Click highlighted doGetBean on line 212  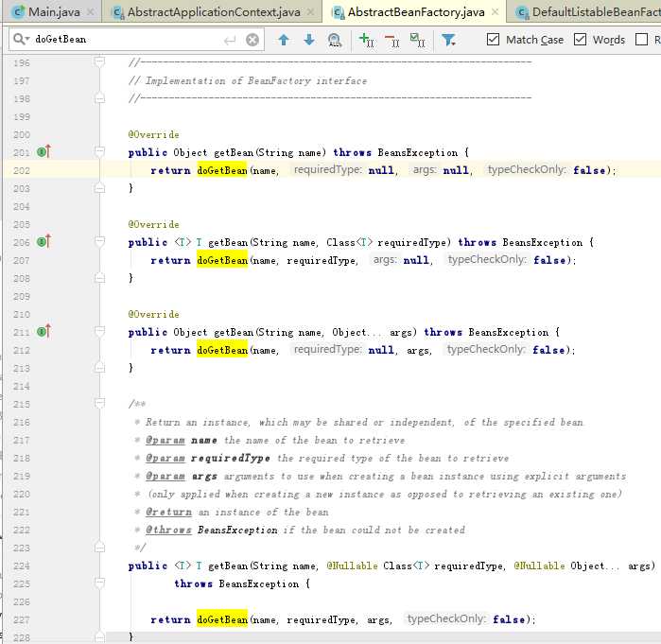(x=221, y=350)
